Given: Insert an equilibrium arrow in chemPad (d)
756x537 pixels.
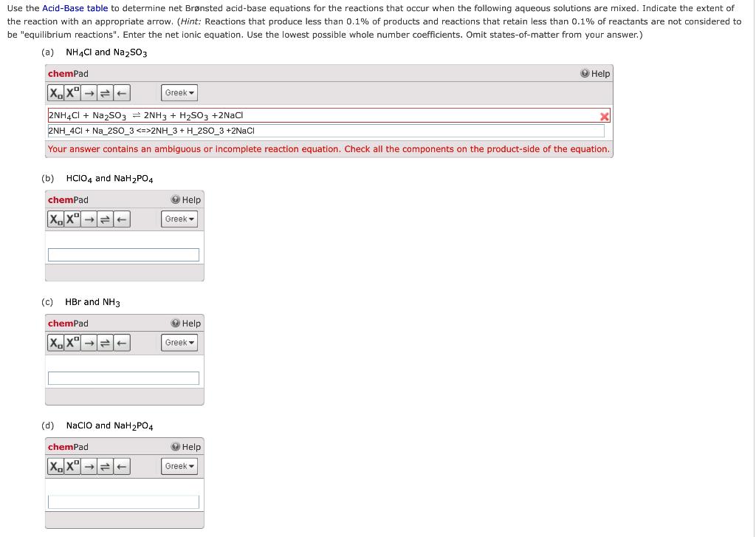Looking at the screenshot, I should [x=105, y=466].
